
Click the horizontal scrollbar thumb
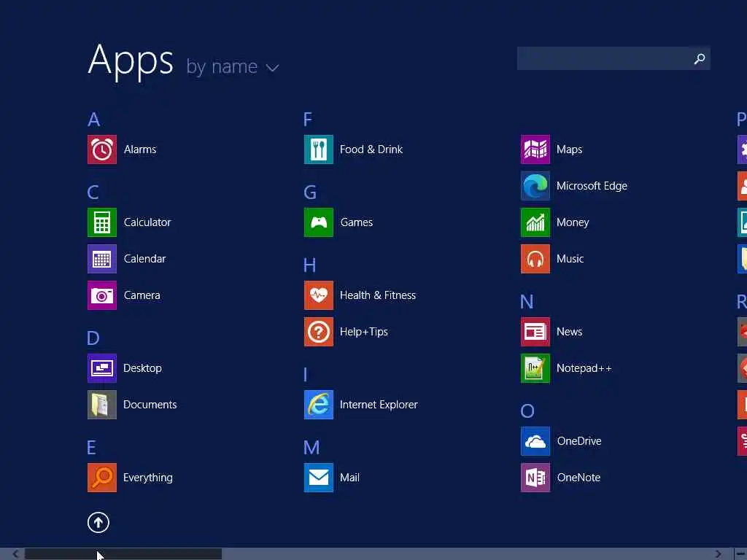[x=123, y=554]
